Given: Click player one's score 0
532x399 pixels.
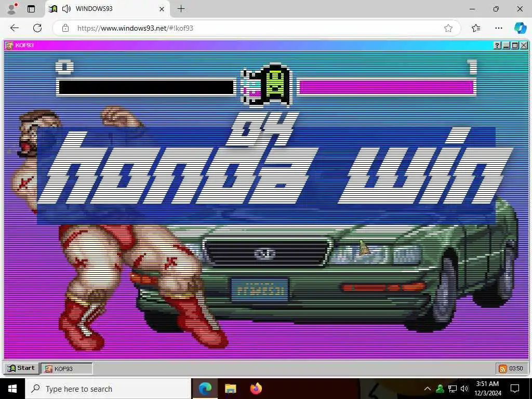Looking at the screenshot, I should tap(64, 67).
